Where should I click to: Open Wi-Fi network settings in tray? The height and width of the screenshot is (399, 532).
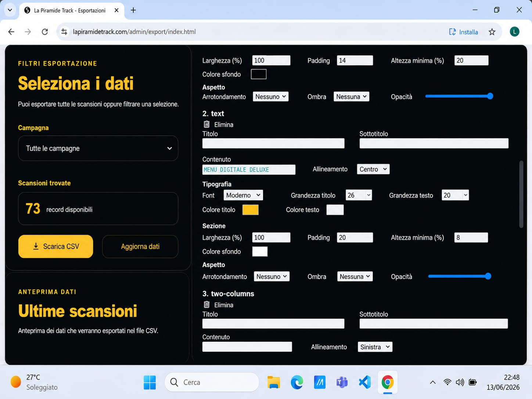click(x=447, y=382)
